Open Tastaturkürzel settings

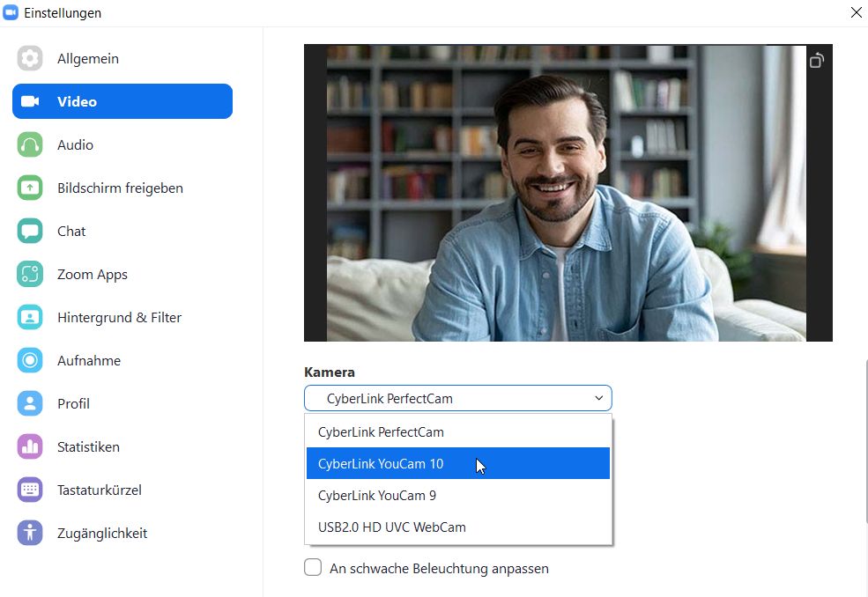[x=122, y=490]
